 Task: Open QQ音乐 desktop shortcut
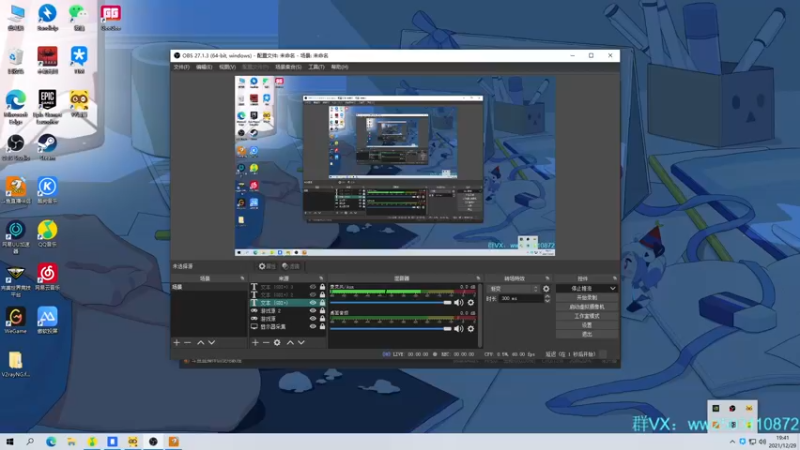pyautogui.click(x=47, y=233)
